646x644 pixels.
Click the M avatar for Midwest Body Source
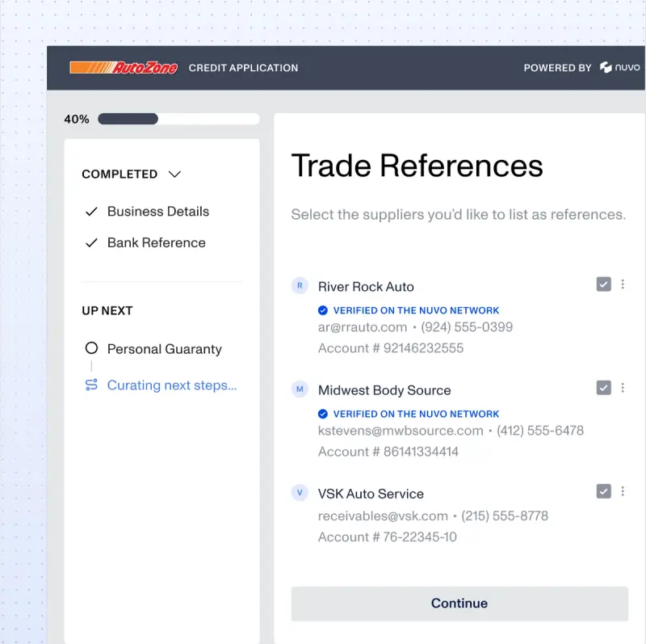pos(300,389)
